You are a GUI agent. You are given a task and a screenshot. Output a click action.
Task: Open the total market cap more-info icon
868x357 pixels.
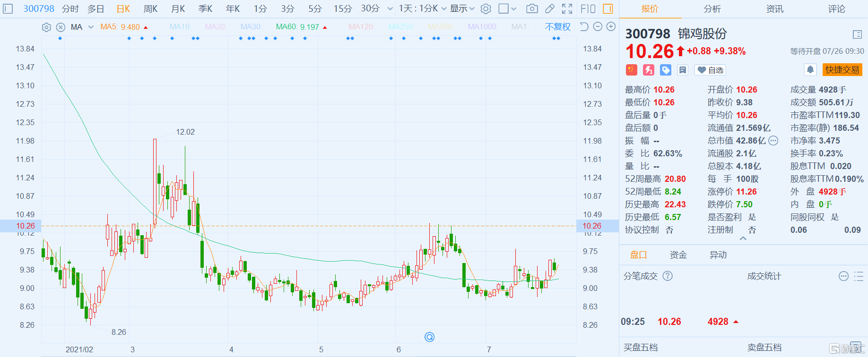[x=773, y=140]
